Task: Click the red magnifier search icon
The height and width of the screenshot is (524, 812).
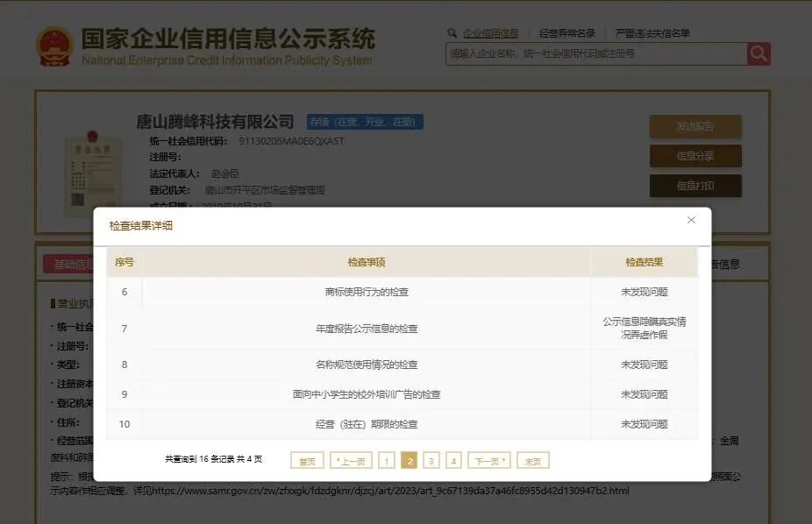Action: (757, 53)
